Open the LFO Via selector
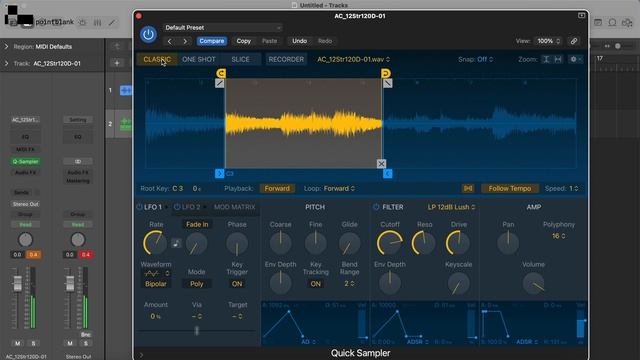The image size is (640, 360). 197,316
